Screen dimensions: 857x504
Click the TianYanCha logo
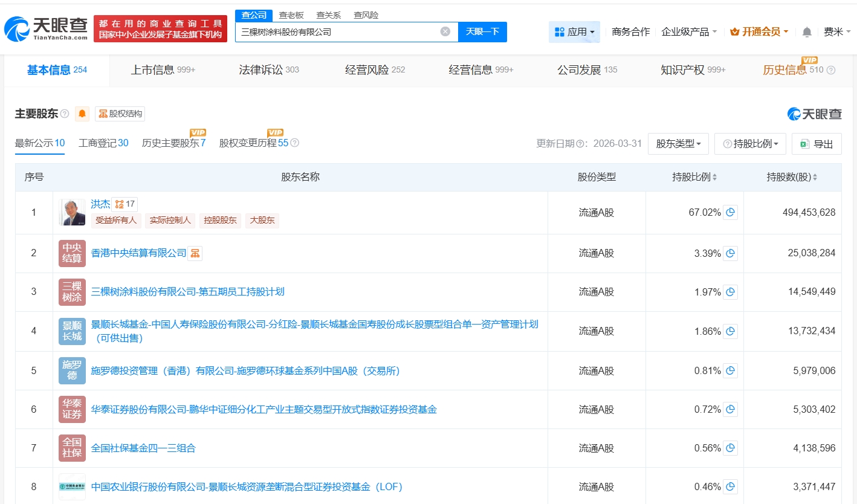coord(46,29)
